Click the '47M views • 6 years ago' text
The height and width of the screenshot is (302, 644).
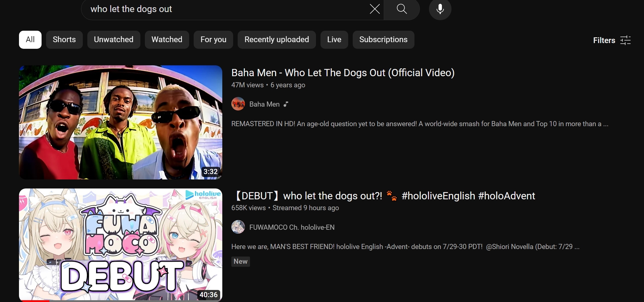(x=268, y=85)
